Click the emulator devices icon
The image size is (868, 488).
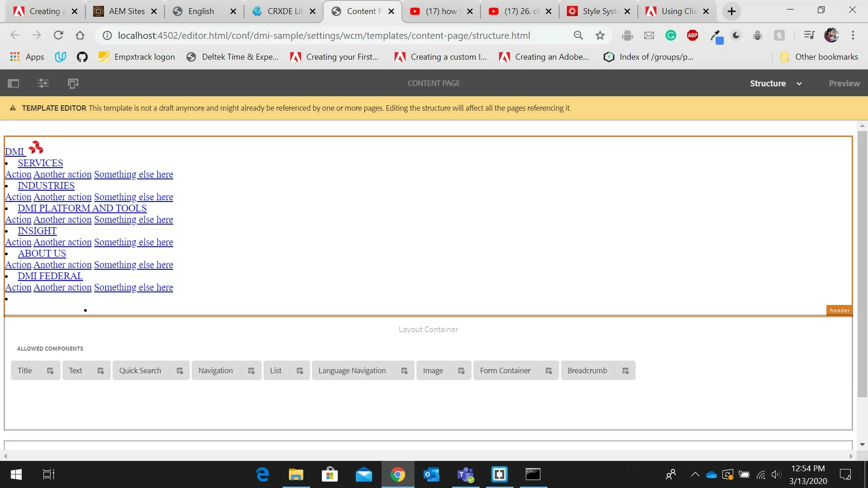[73, 83]
